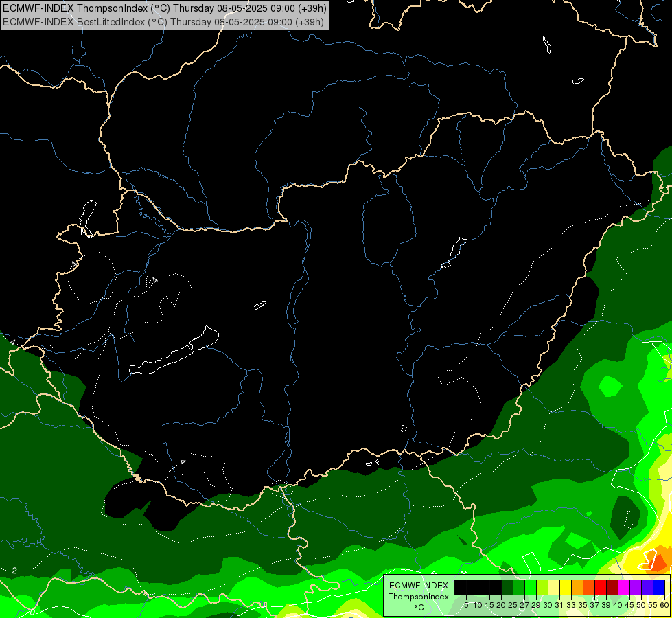This screenshot has width=672, height=618.
Task: Select the purple 45–50 legend swatch
Action: 636,587
